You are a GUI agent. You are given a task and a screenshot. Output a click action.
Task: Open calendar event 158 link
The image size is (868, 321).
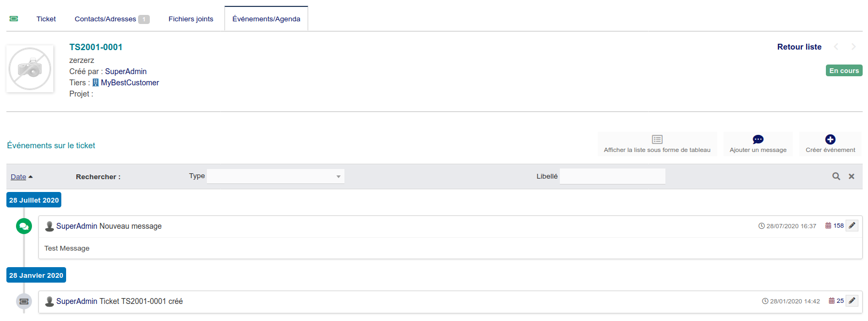pos(834,226)
